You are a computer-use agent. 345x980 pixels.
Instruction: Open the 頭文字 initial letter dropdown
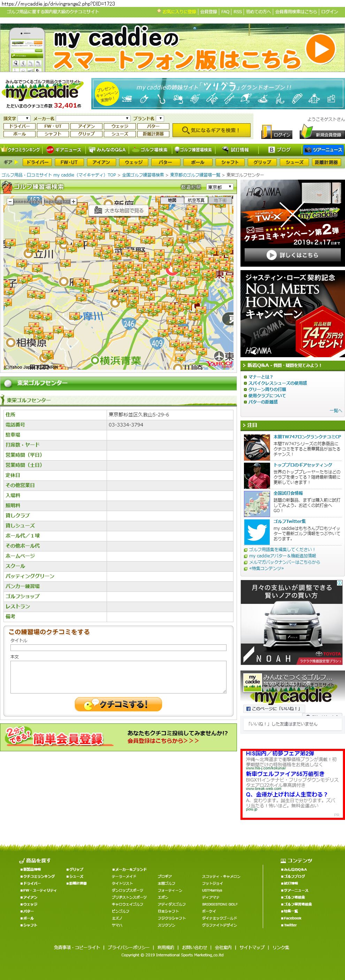click(24, 118)
